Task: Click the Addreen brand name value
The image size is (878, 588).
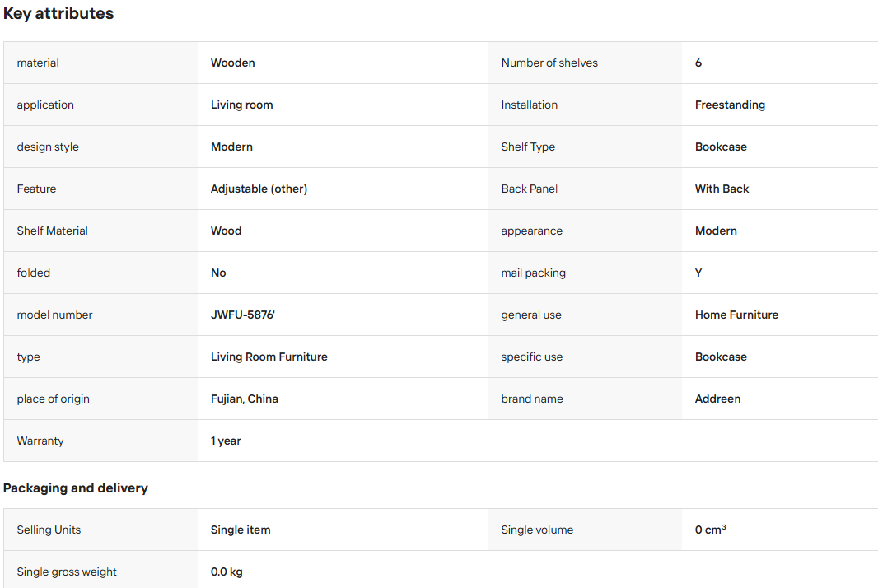Action: (x=717, y=399)
